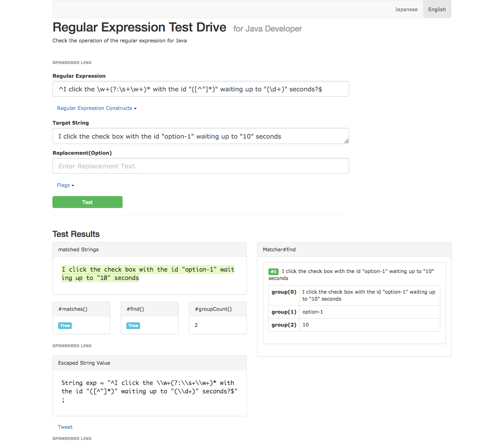
Task: Expand Regular Expression Constructs dropdown
Action: point(97,108)
